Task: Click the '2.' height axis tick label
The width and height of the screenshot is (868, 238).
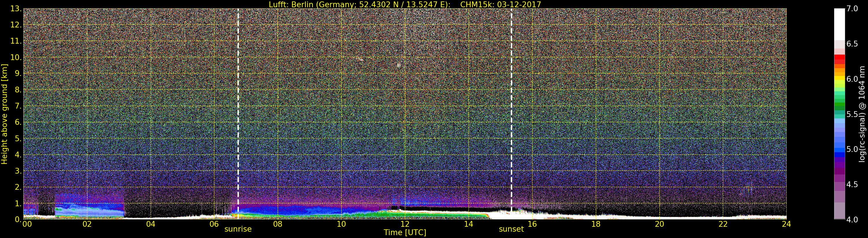Action: pyautogui.click(x=18, y=187)
